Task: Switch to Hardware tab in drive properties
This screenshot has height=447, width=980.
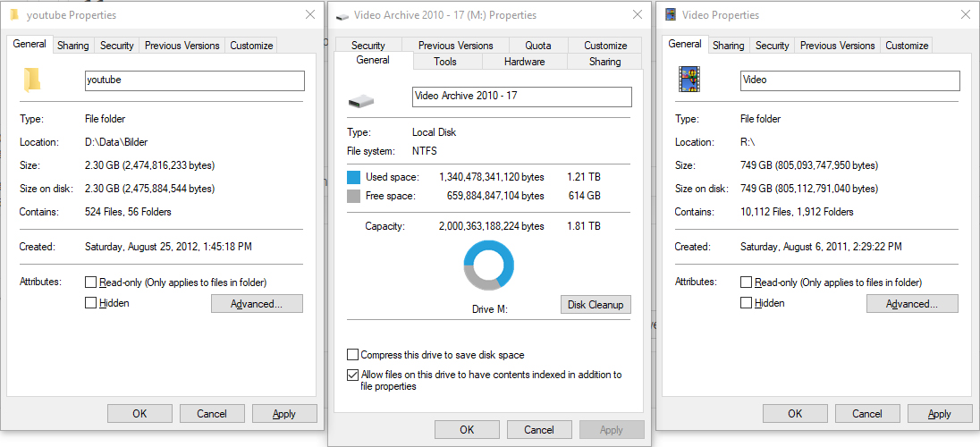Action: (x=524, y=62)
